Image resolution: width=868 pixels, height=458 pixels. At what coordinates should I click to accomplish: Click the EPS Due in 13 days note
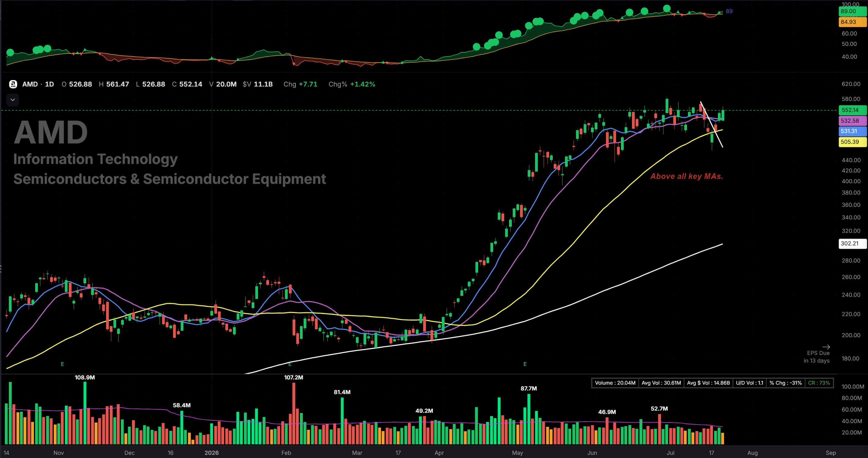pos(816,357)
